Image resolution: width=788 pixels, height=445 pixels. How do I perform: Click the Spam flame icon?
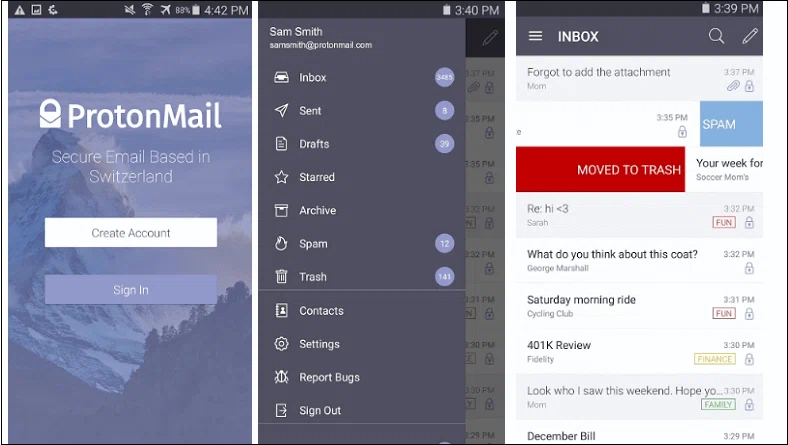click(x=281, y=243)
